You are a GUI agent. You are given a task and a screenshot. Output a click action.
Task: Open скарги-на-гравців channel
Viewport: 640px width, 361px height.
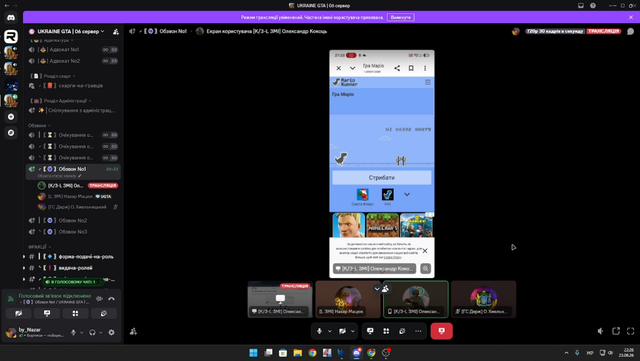pos(73,86)
